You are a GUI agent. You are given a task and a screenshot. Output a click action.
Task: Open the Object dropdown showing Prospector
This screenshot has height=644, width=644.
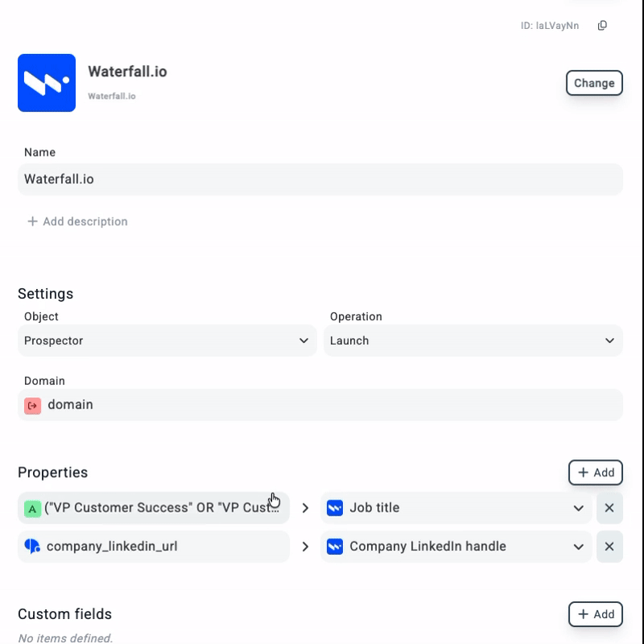coord(167,341)
